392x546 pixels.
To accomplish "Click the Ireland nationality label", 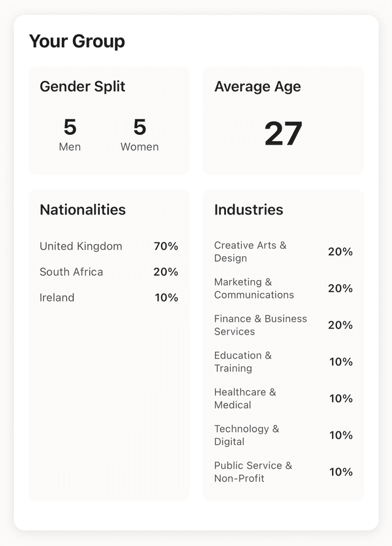I will pos(57,298).
